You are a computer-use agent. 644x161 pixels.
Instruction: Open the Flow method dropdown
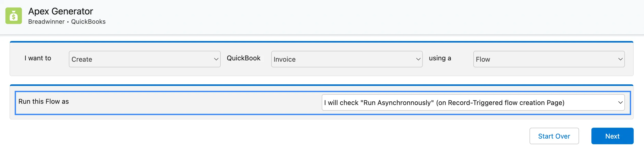pyautogui.click(x=549, y=59)
